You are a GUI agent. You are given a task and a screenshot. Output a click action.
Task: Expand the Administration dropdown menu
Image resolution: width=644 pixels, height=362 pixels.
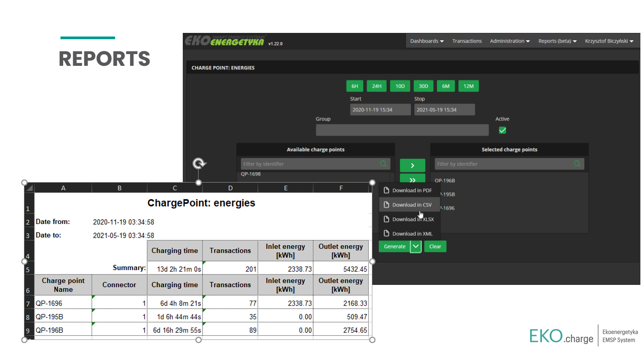click(510, 41)
